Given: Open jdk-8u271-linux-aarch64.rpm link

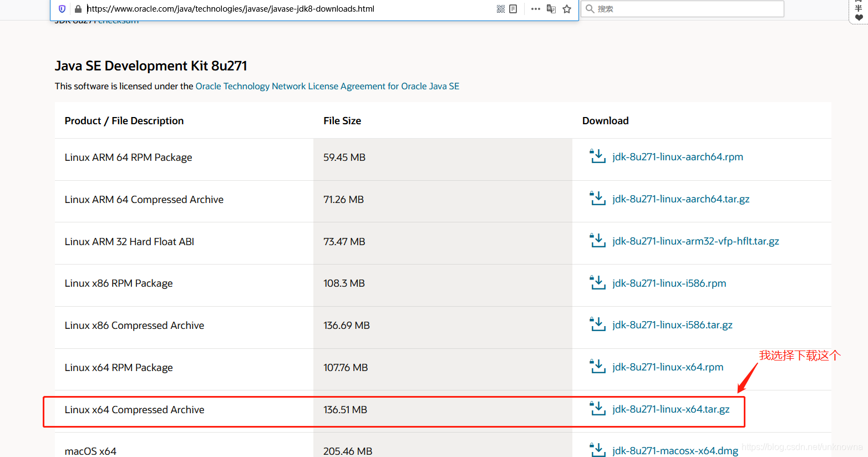Looking at the screenshot, I should pyautogui.click(x=678, y=157).
